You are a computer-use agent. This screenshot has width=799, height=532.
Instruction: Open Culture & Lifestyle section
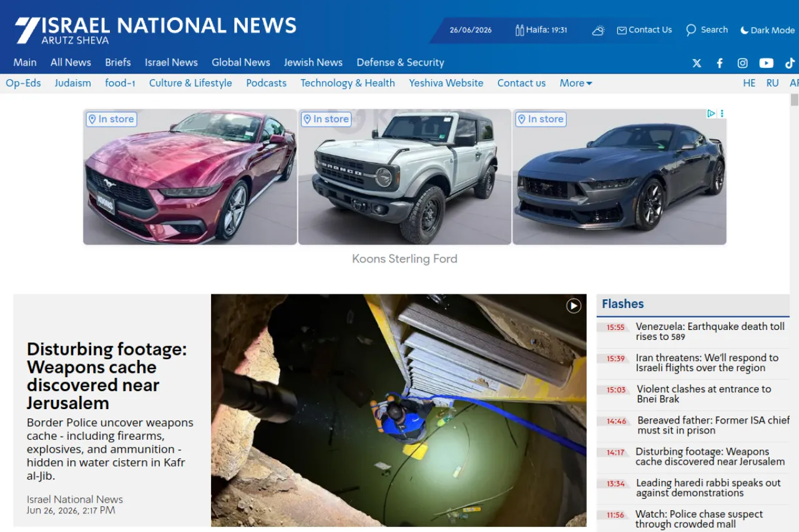190,83
